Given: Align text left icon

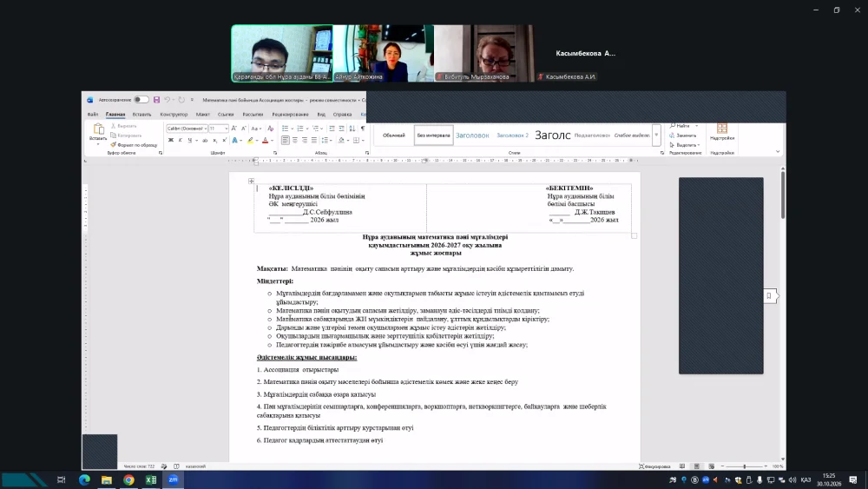Looking at the screenshot, I should pos(285,141).
